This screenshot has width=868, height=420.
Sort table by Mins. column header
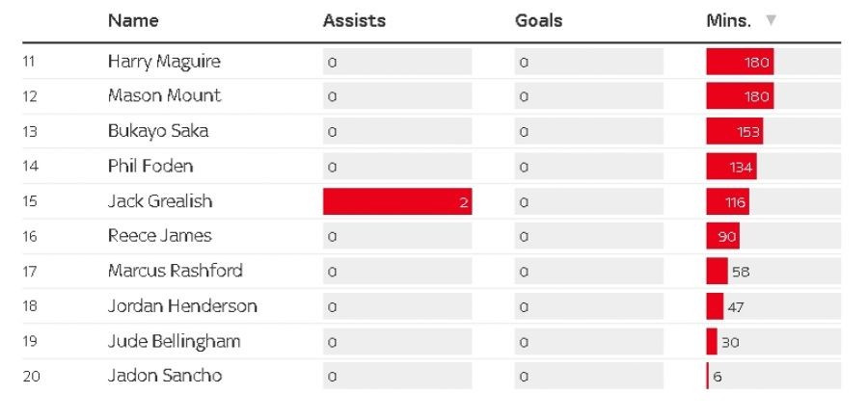(728, 20)
